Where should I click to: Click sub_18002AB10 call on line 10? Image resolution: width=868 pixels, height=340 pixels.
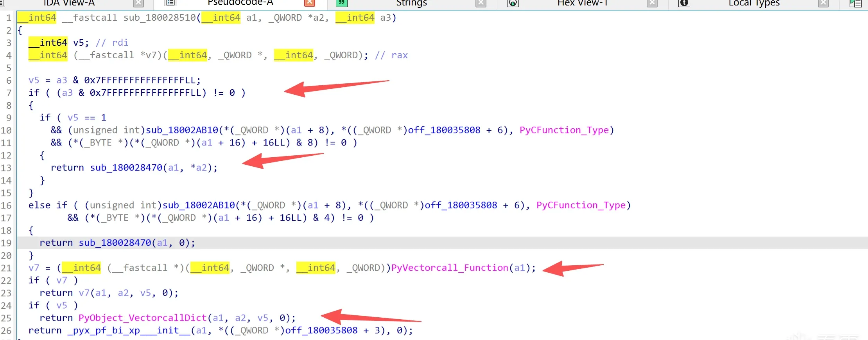click(182, 130)
